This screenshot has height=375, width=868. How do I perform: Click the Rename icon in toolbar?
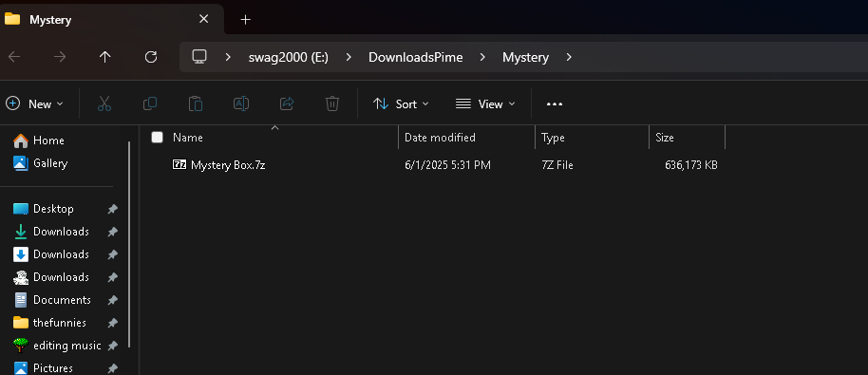(x=241, y=103)
